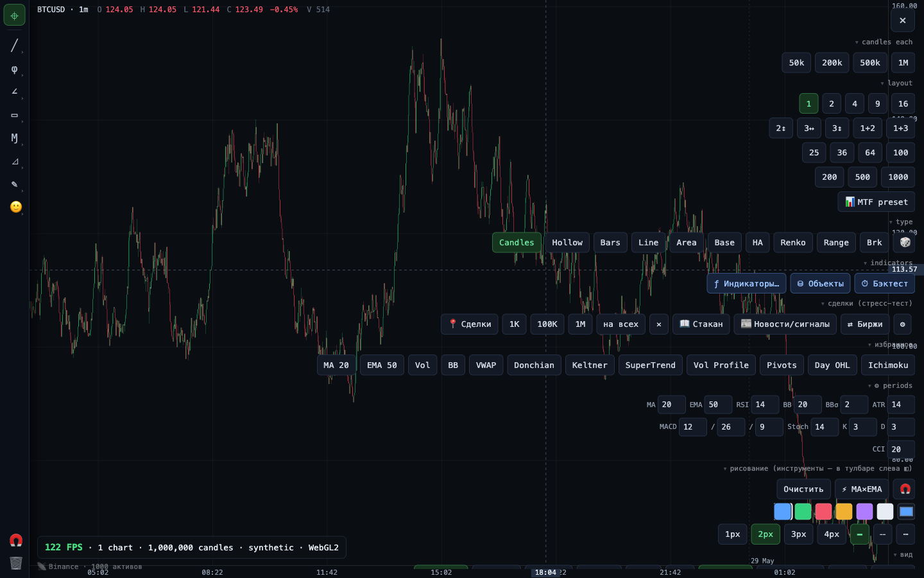Click Очистить to clear drawings
The height and width of the screenshot is (578, 924).
pos(803,489)
